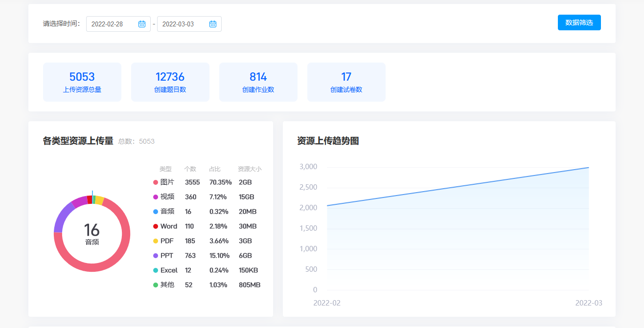Click the red 图片 legend dot
Viewport: 644px width, 328px height.
coord(156,182)
